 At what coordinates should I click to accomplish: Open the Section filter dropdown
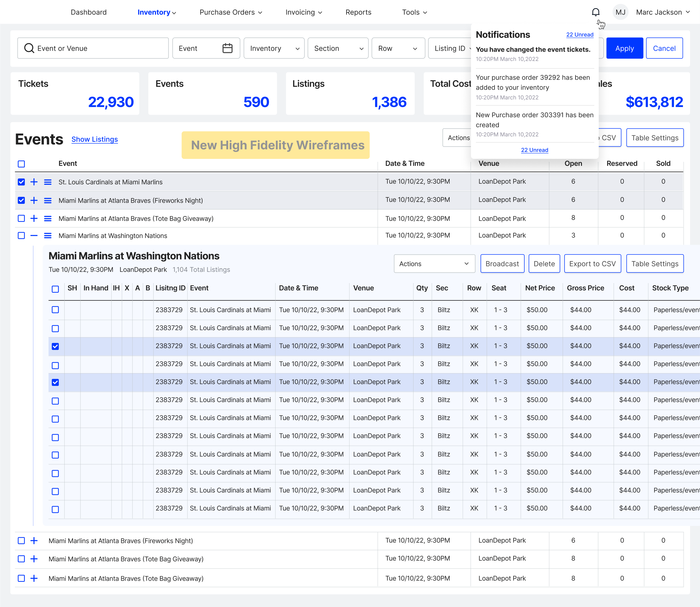[x=338, y=48]
